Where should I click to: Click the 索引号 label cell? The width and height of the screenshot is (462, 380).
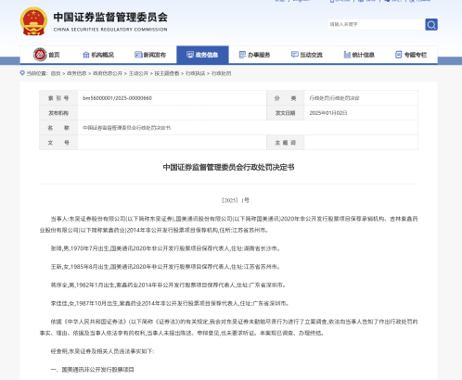coord(58,98)
